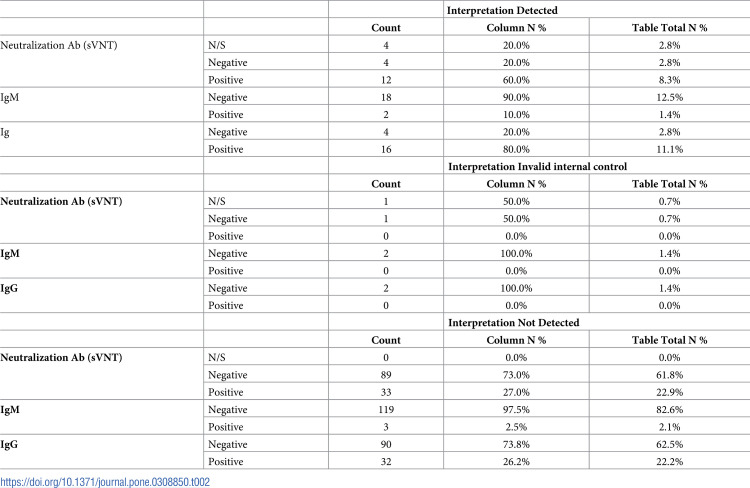Select the count cell showing 119

tap(386, 410)
